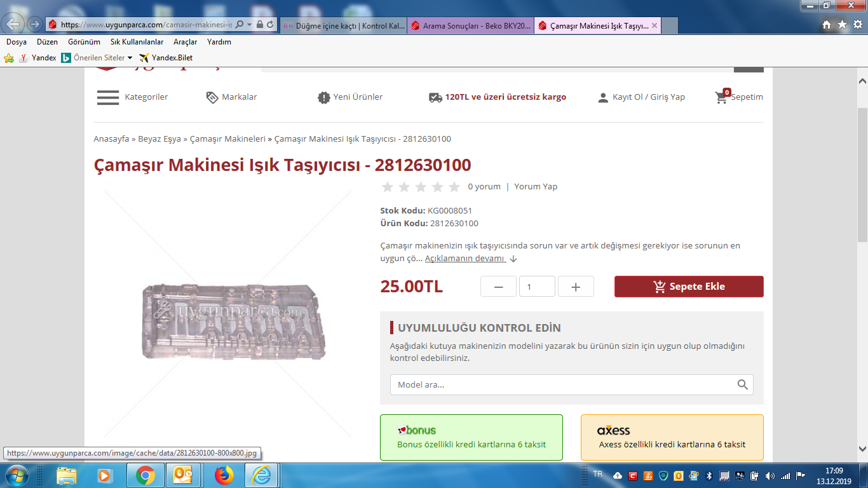Click the Windows Start button
This screenshot has height=488, width=868.
(x=15, y=475)
